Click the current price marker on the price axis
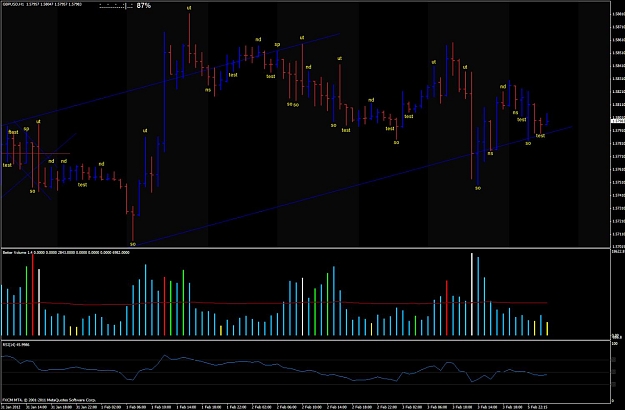625x410 pixels. point(617,120)
